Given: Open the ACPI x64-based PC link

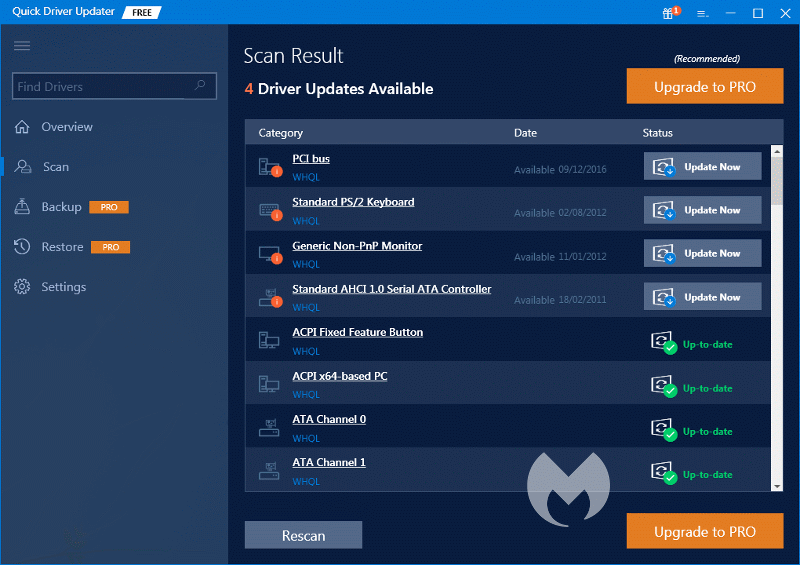Looking at the screenshot, I should (x=340, y=376).
